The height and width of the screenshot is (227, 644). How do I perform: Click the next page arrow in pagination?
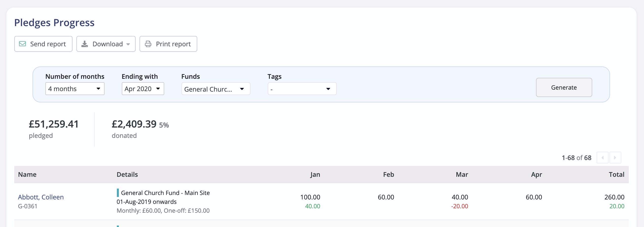(x=615, y=157)
